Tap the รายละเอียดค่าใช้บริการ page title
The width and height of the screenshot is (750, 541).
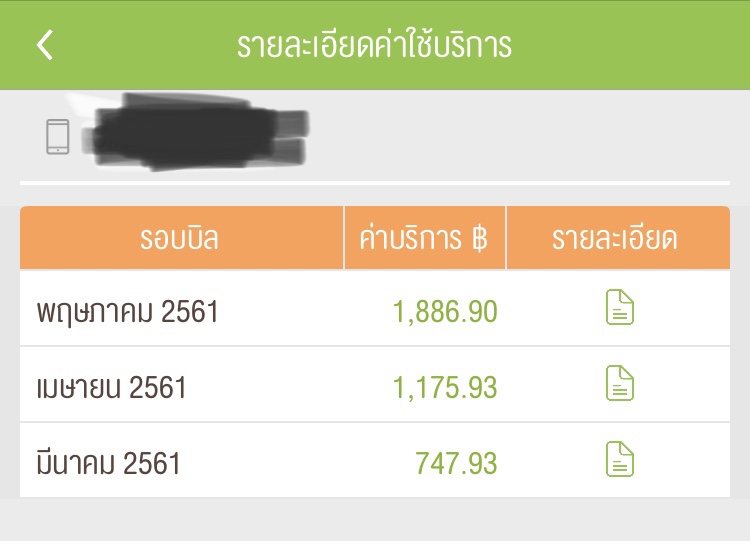[x=375, y=44]
